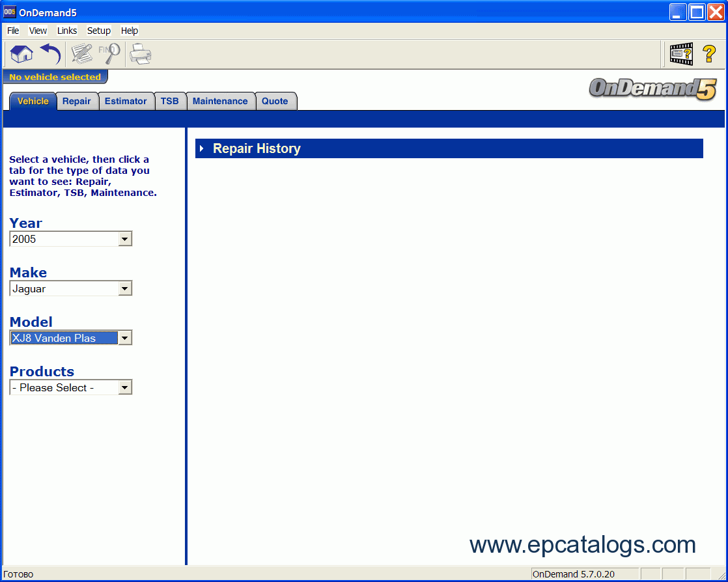Click the Print icon

[x=140, y=53]
